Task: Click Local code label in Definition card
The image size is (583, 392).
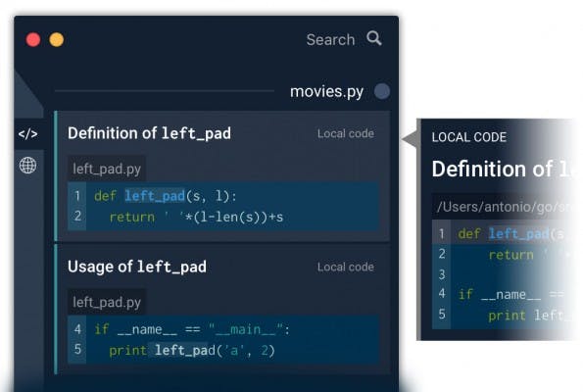Action: click(x=346, y=133)
